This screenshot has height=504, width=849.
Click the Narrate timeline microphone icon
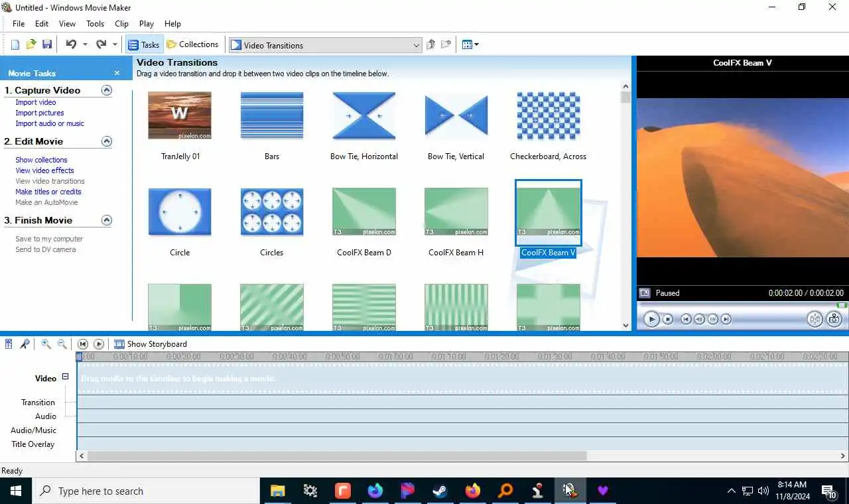pos(25,344)
